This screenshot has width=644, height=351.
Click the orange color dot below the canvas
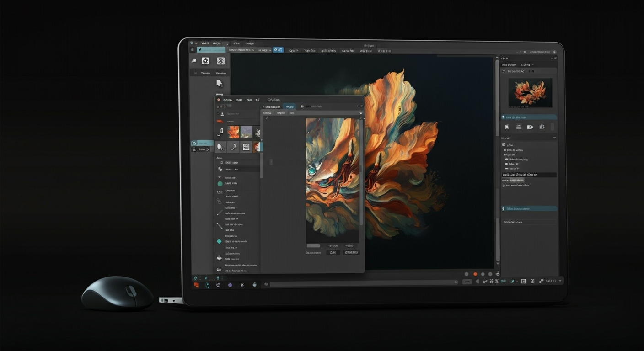(x=475, y=274)
